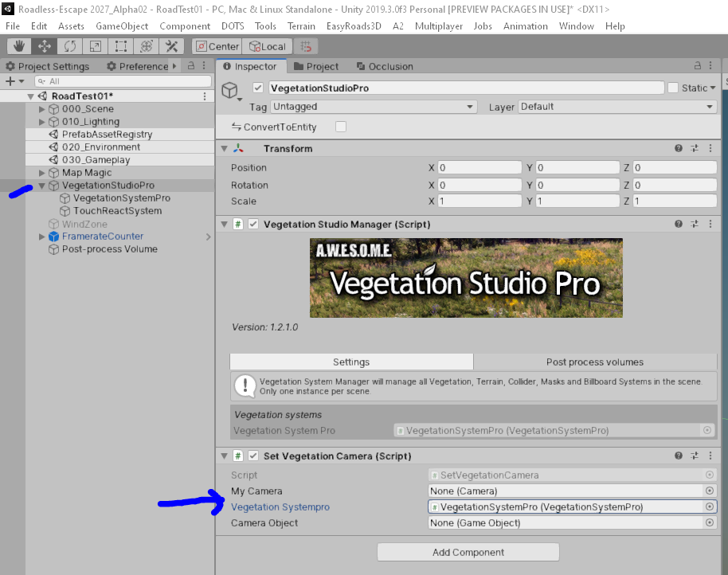The height and width of the screenshot is (575, 728).
Task: Click the GameObject cube icon in Inspector
Action: (230, 90)
